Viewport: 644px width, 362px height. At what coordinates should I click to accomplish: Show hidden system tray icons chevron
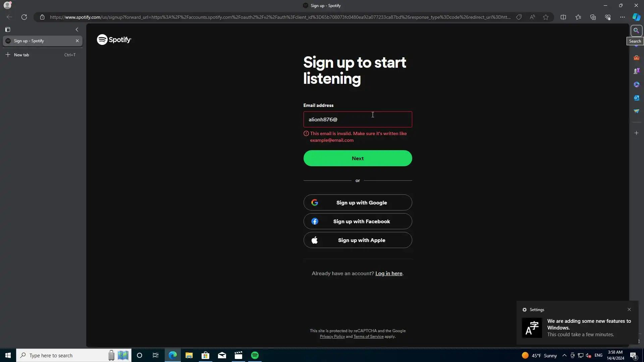click(564, 355)
